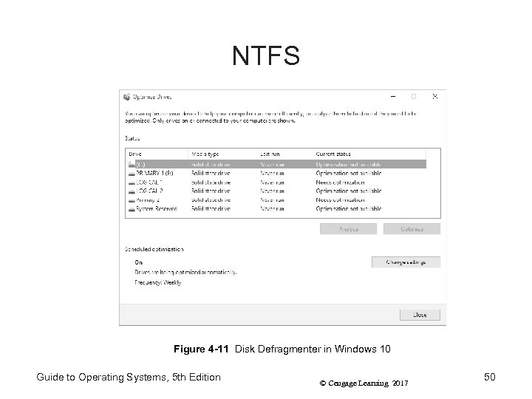Click the 'Scheduled optimization' heading
The image size is (532, 399).
pyautogui.click(x=154, y=250)
